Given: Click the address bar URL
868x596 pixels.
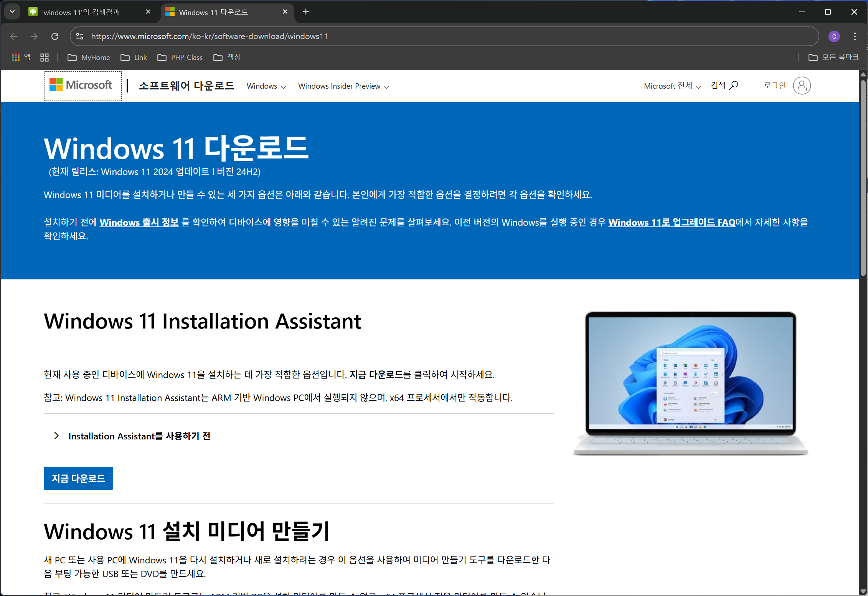Looking at the screenshot, I should pyautogui.click(x=210, y=36).
